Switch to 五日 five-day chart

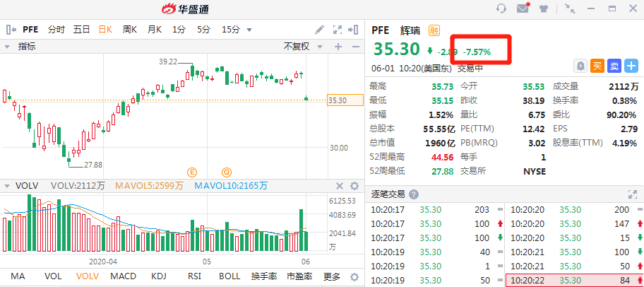pos(82,30)
